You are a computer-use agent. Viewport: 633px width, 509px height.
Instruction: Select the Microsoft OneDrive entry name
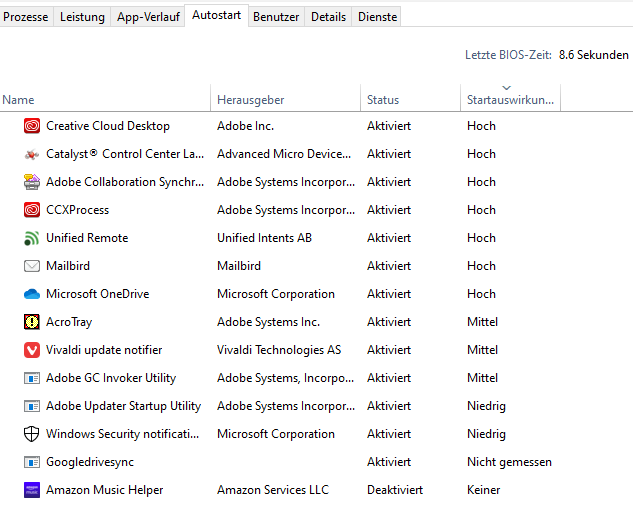pos(98,294)
